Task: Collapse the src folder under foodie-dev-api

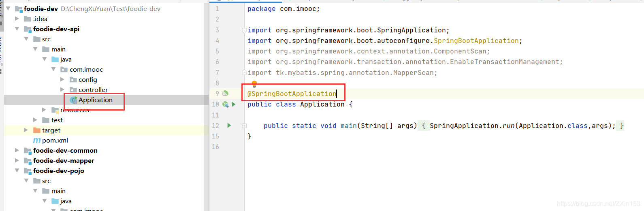Action: tap(26, 39)
